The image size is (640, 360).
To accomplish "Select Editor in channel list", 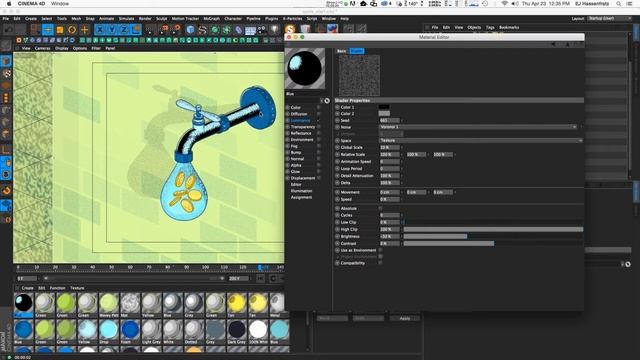I will 296,184.
